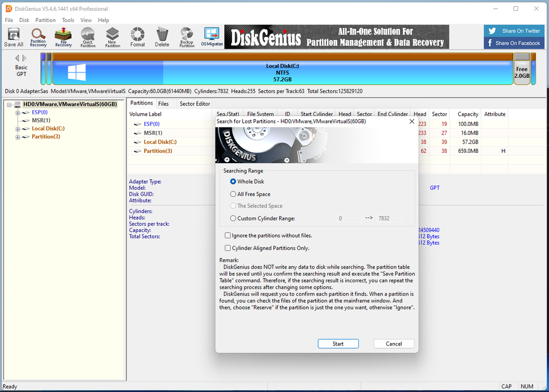Collapse the HD0 VMware disk node

click(9, 104)
